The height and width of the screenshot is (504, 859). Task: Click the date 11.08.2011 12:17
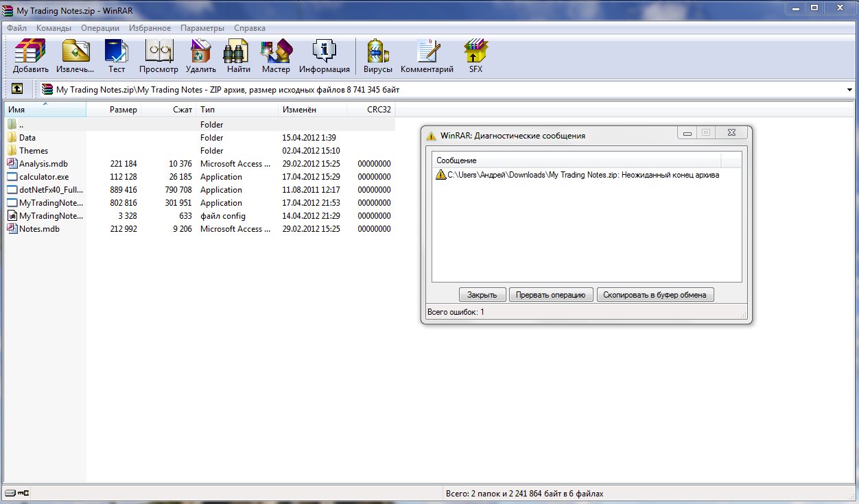pyautogui.click(x=310, y=190)
